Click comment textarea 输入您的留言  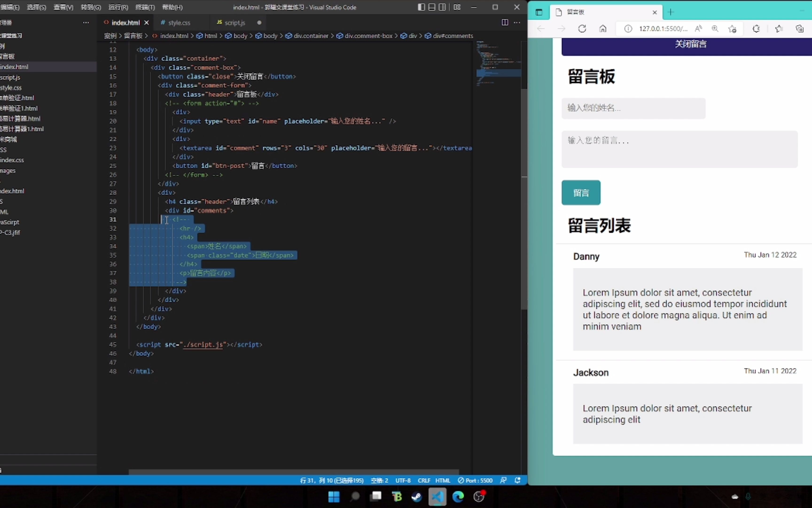679,149
